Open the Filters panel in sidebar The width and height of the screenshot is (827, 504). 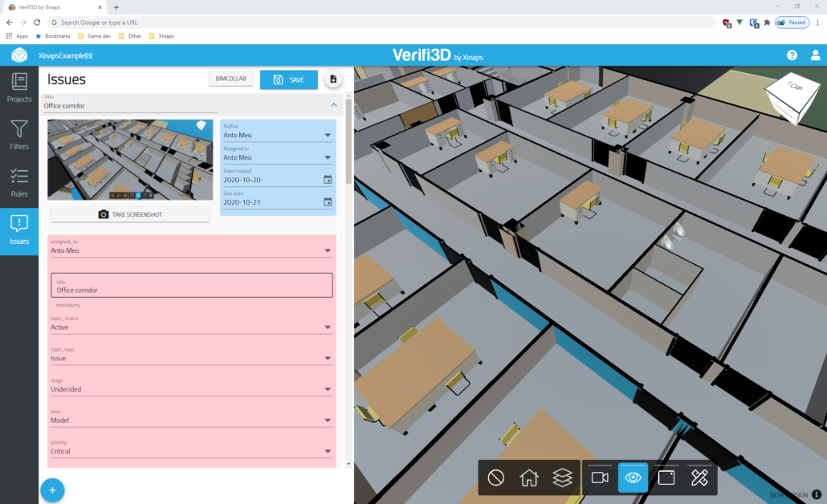click(19, 136)
